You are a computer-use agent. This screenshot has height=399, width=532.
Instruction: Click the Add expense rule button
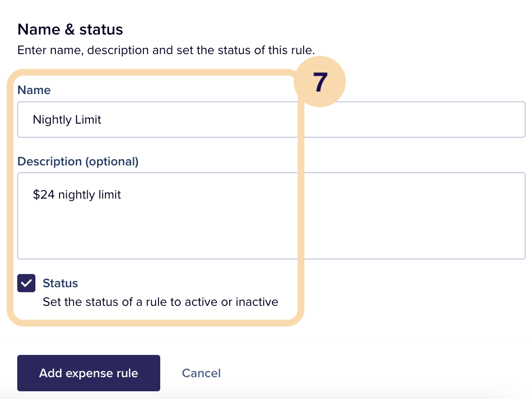coord(89,373)
